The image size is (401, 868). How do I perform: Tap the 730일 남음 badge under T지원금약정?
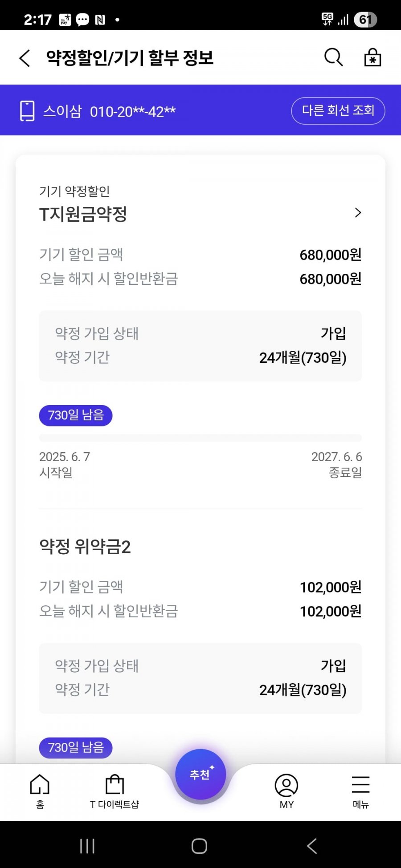point(76,415)
